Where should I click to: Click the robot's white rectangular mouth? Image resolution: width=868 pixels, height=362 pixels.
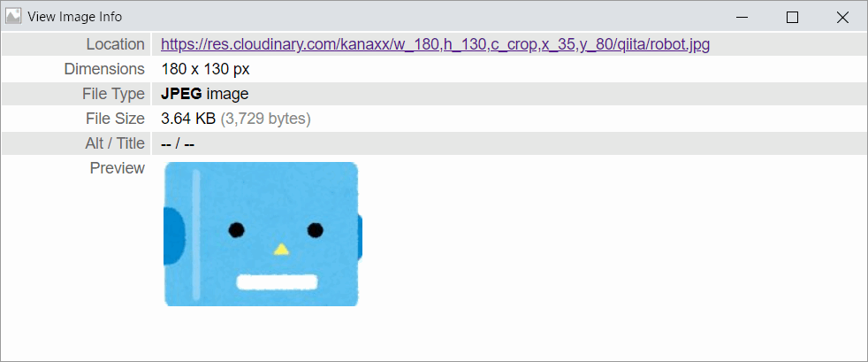pyautogui.click(x=277, y=282)
